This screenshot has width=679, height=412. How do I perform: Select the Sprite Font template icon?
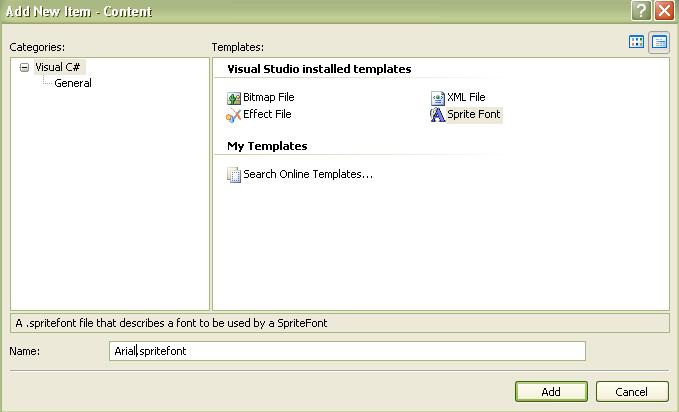[438, 115]
